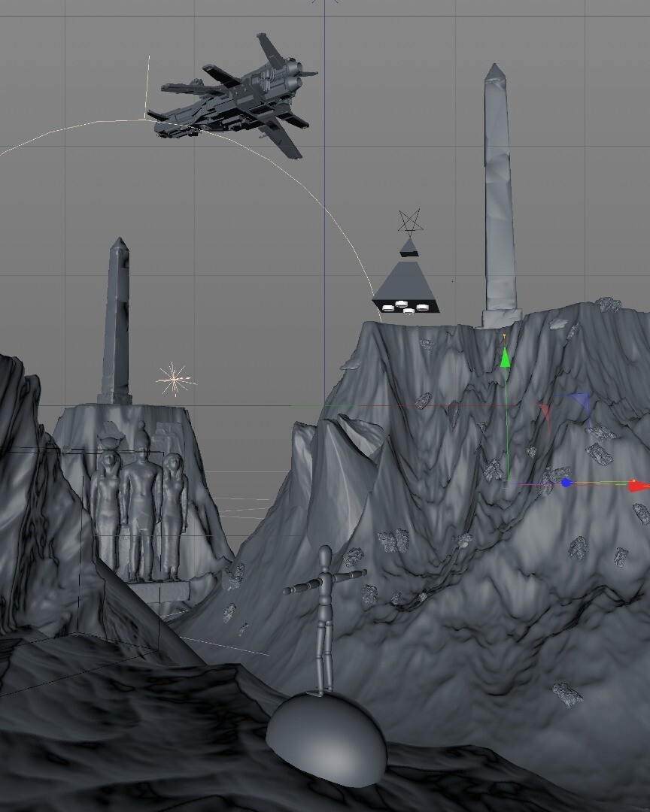Click the small pyramid capstone

coord(409,245)
